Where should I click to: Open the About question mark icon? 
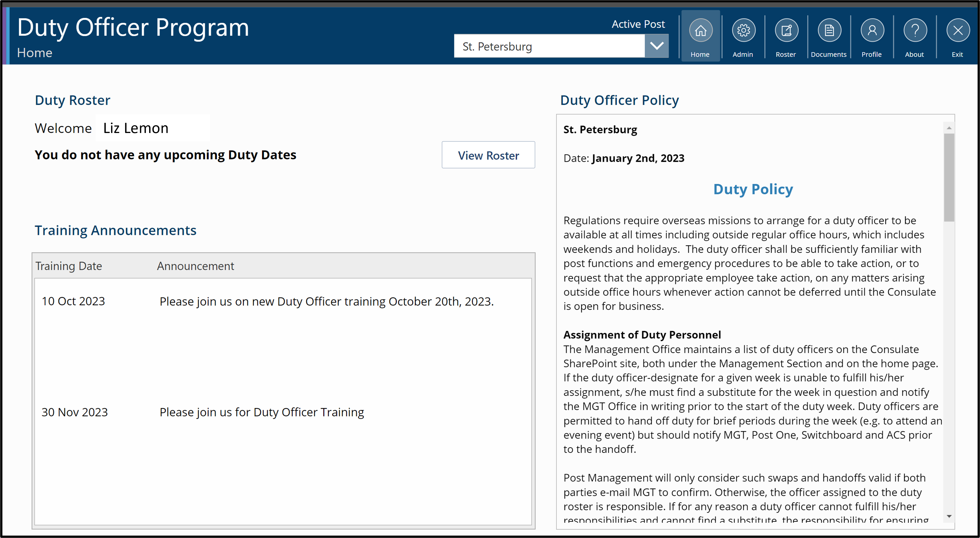point(915,30)
